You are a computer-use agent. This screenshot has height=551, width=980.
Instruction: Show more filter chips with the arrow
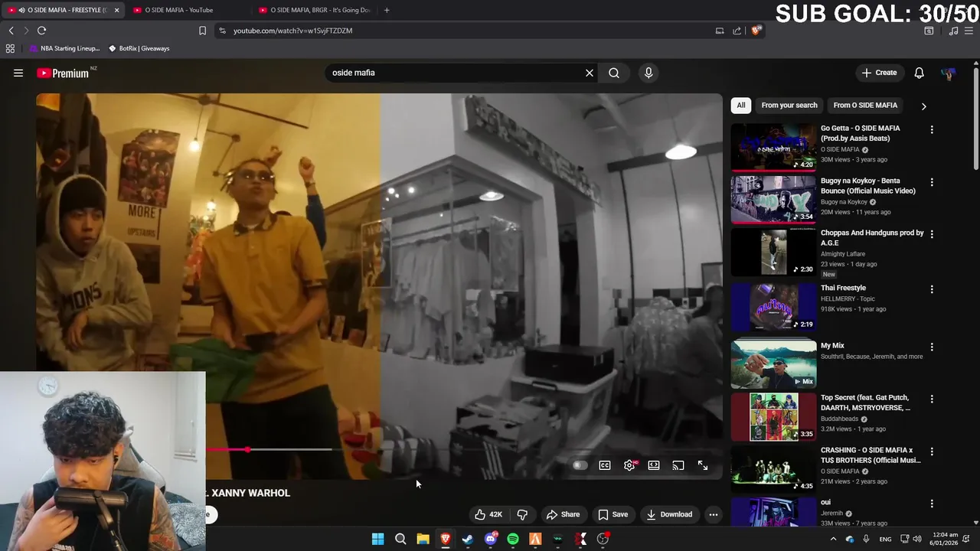[x=923, y=106]
